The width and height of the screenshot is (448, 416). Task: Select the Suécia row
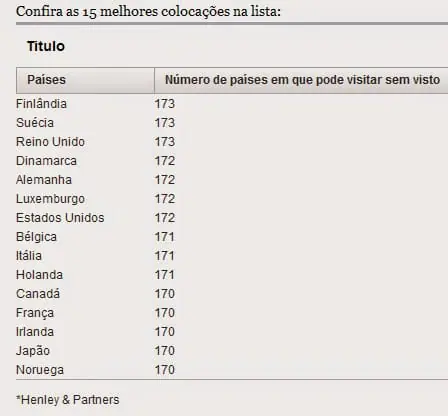point(232,123)
